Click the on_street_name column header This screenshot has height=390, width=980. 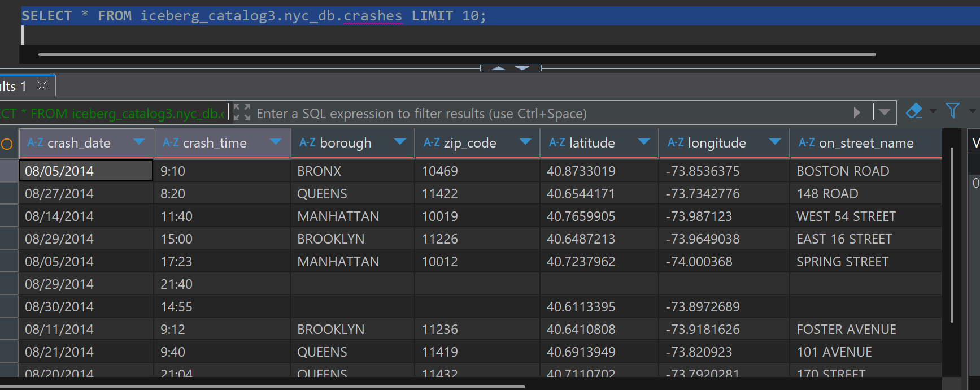[865, 144]
